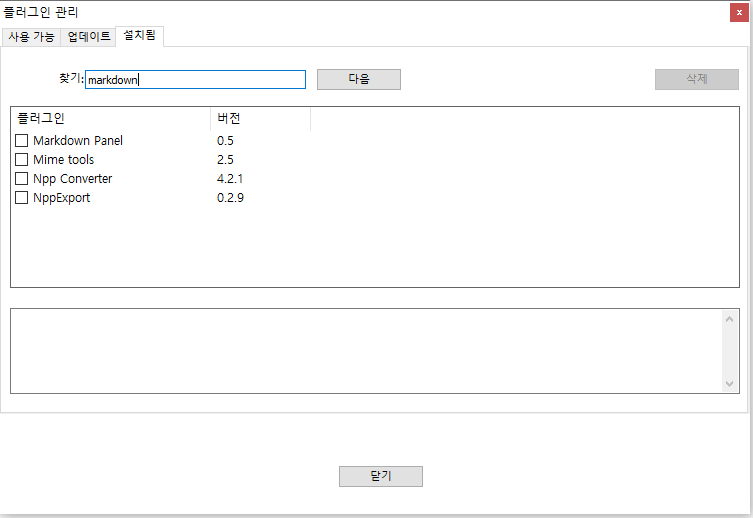Viewport: 753px width, 518px height.
Task: Close the 플러그인 관리 dialog with the red X
Action: (739, 13)
